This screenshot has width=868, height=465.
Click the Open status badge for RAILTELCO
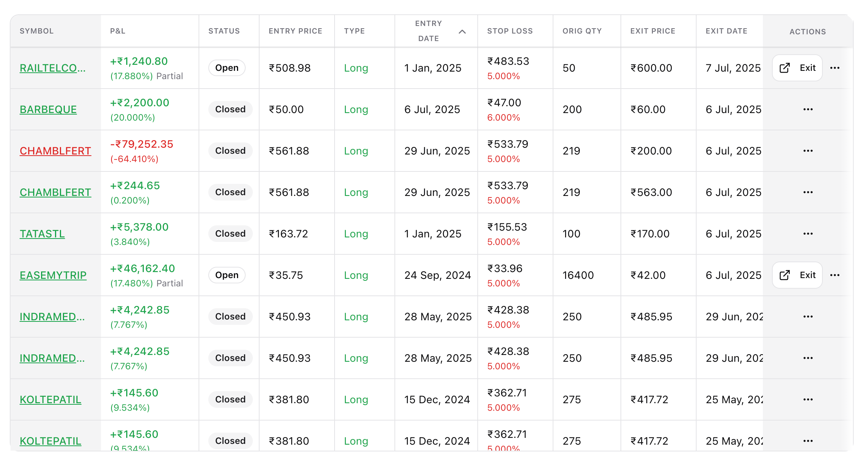[x=227, y=68]
